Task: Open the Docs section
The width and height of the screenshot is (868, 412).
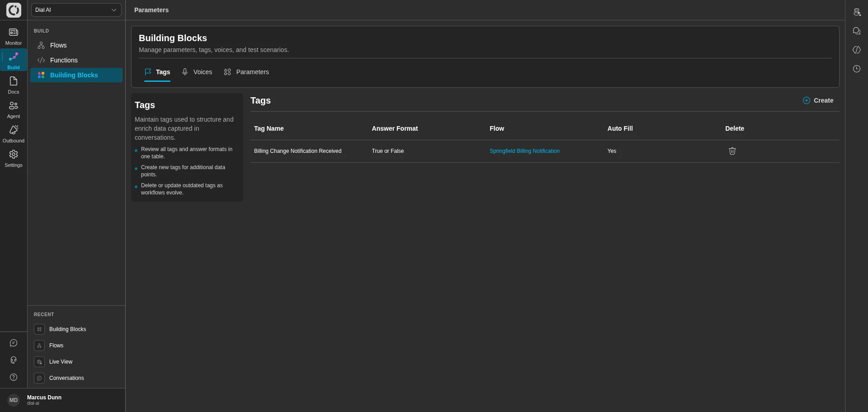Action: point(14,85)
